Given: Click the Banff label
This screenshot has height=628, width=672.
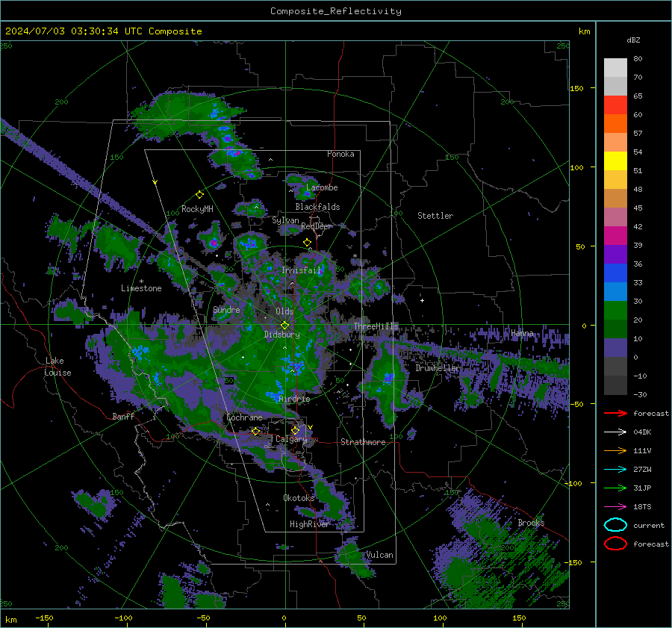Looking at the screenshot, I should pos(123,417).
